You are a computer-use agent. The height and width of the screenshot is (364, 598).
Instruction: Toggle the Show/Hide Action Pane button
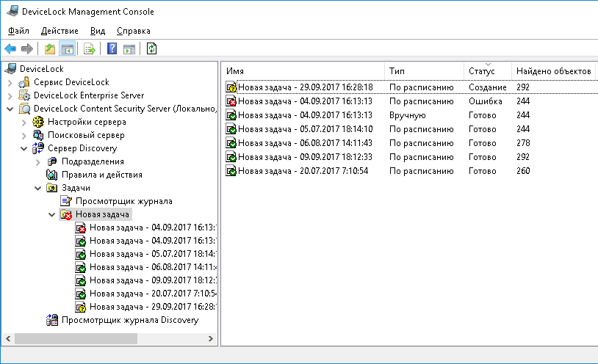[129, 49]
